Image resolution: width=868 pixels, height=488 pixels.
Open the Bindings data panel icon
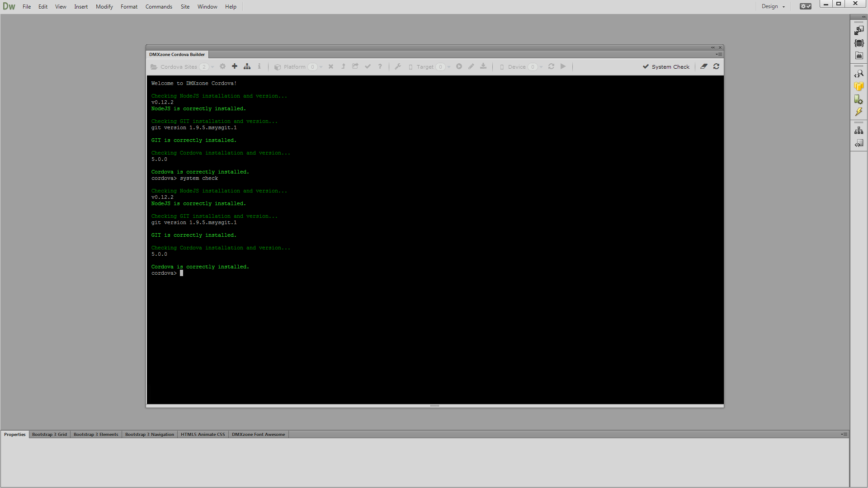859,43
